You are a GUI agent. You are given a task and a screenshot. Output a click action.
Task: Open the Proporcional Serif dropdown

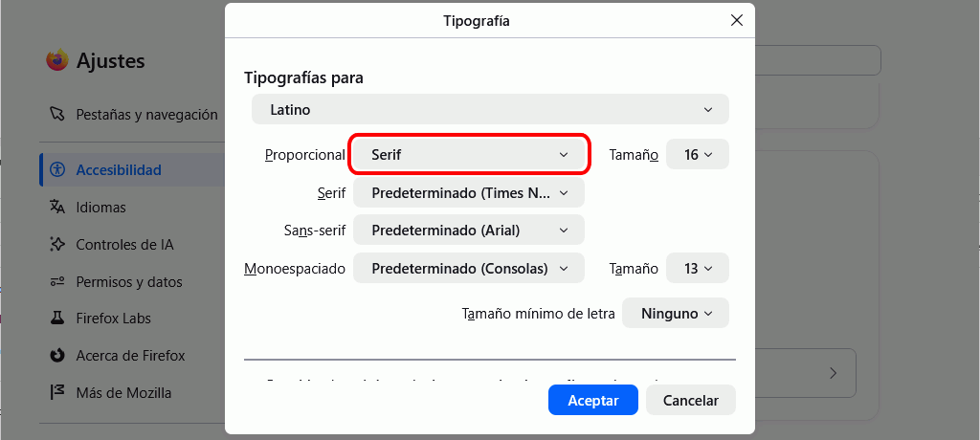tap(469, 154)
